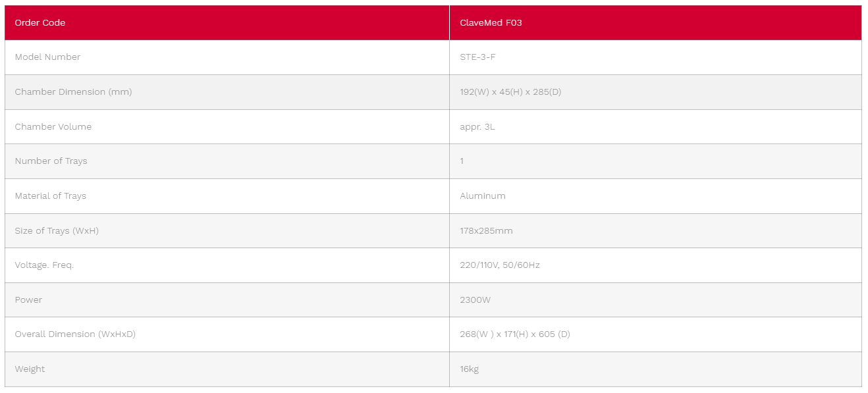Select the 220/110V, 50/60Hz value

click(500, 265)
